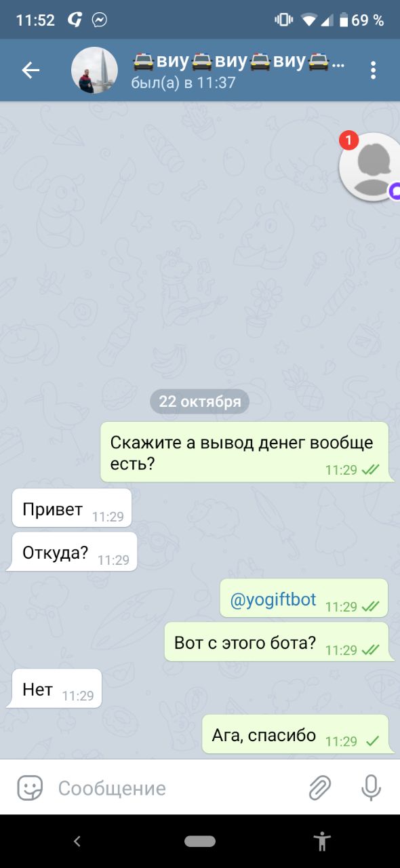
Task: Focus the Сообщение message input field
Action: pyautogui.click(x=176, y=788)
